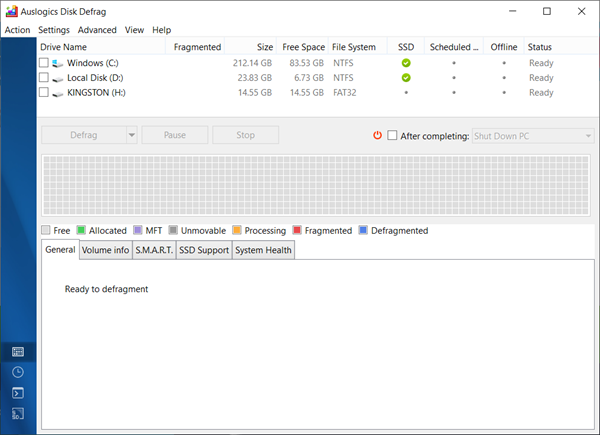Check the Local Disk (D:) drive checkbox

tap(44, 77)
